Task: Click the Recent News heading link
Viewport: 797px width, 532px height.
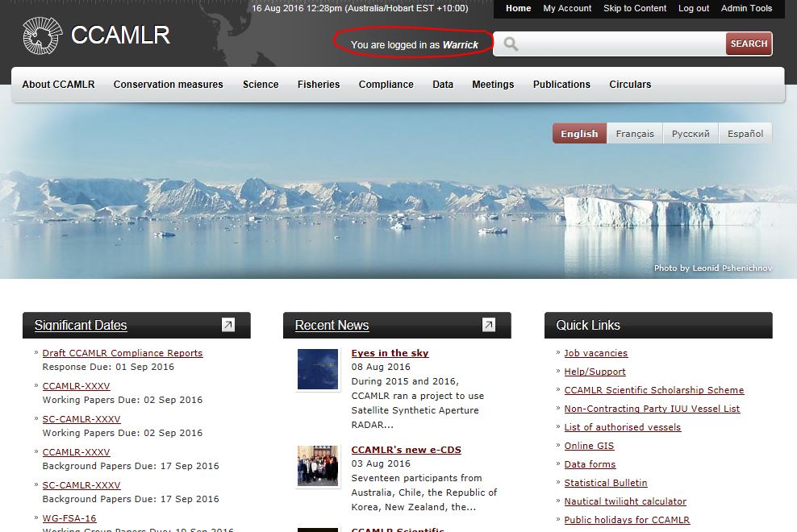Action: [x=332, y=325]
